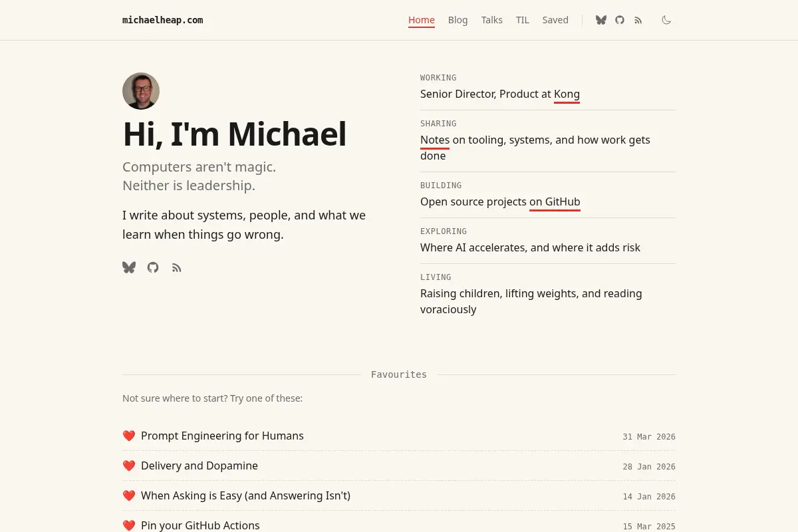Click the 'SHARING' label

click(x=438, y=124)
